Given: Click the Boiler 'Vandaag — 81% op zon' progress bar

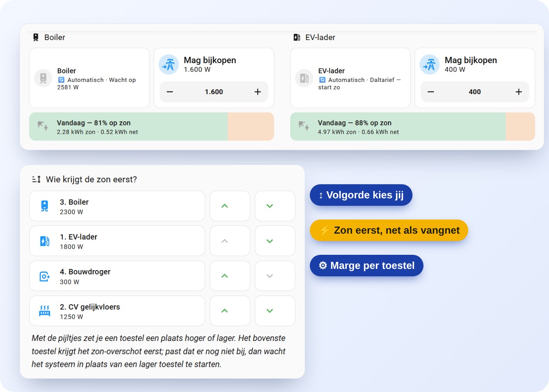Looking at the screenshot, I should tap(152, 127).
